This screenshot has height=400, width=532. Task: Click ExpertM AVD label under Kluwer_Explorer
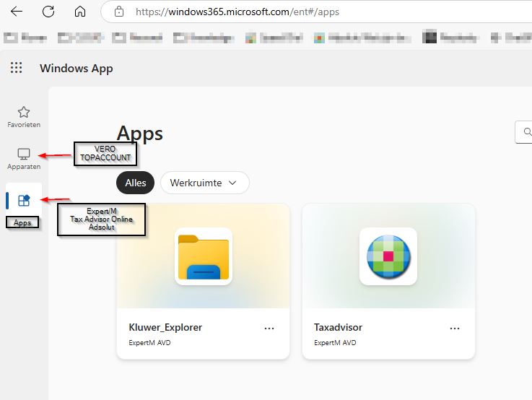click(x=149, y=343)
